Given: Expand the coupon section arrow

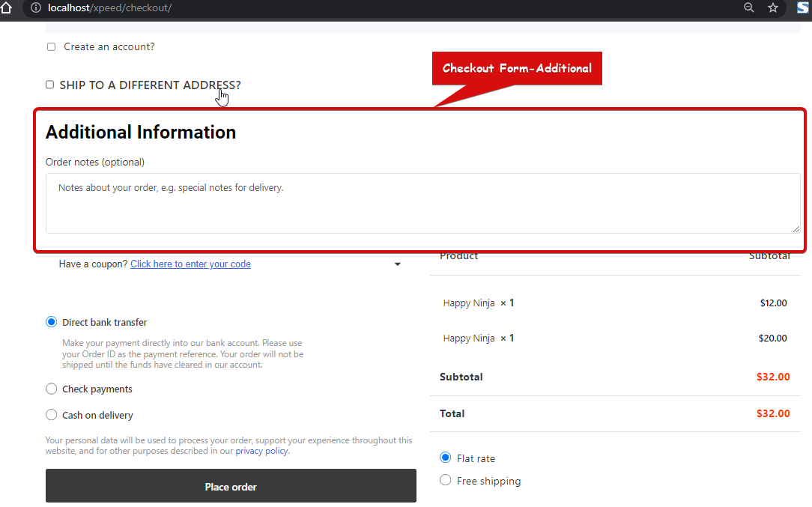Looking at the screenshot, I should 398,264.
